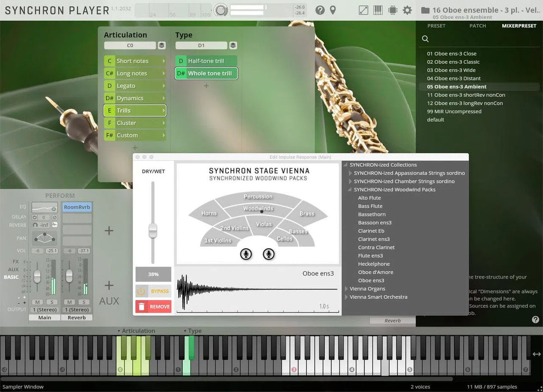The width and height of the screenshot is (543, 392).
Task: Click the layers icon beside Articulation C0
Action: click(162, 46)
